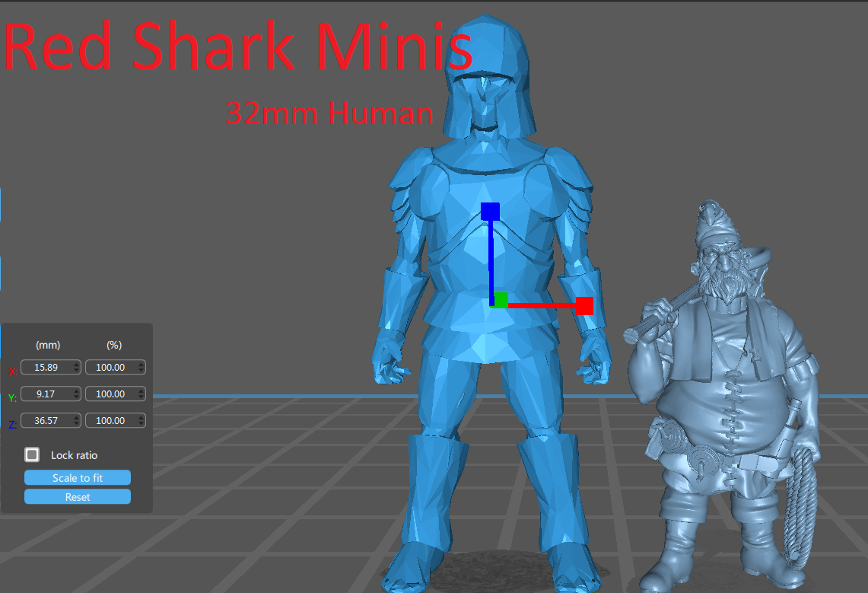Select the X size field in mm
The height and width of the screenshot is (593, 868).
(x=51, y=367)
